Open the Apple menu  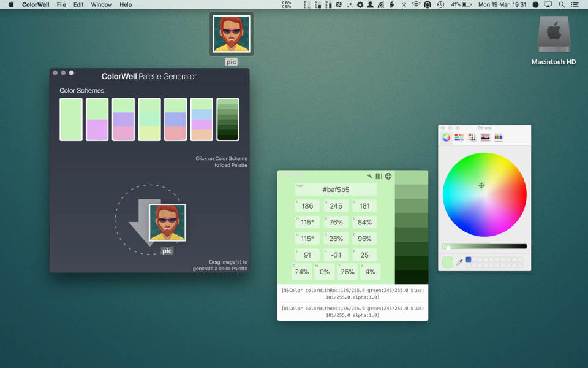(x=11, y=4)
